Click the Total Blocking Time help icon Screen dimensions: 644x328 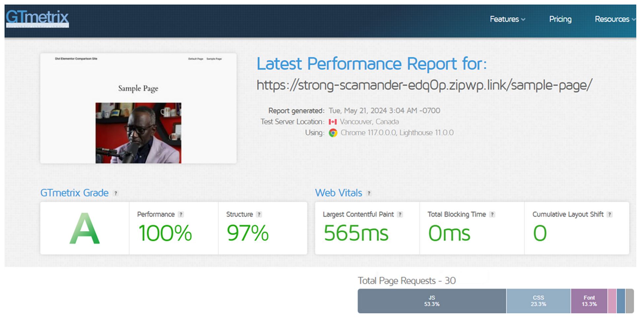click(492, 214)
